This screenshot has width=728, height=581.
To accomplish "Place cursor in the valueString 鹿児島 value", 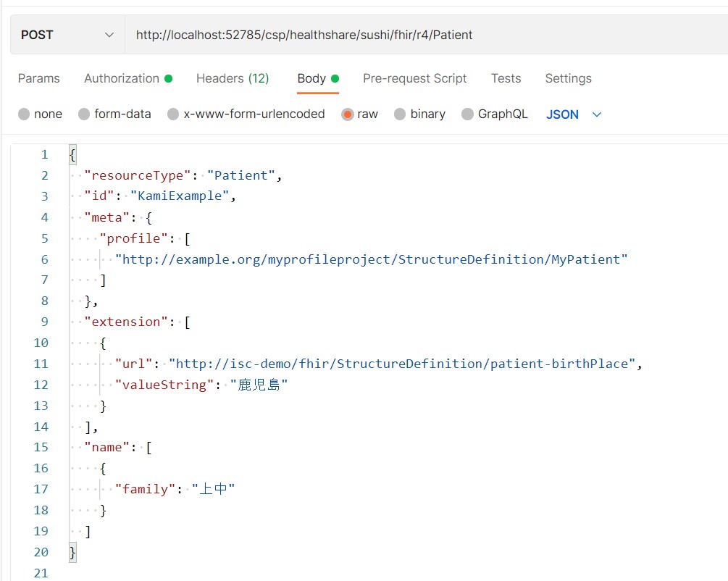I will 259,385.
